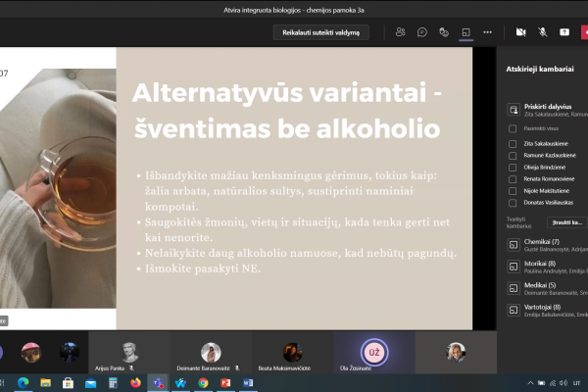Image resolution: width=588 pixels, height=392 pixels.
Task: Click the dark-photo avatar beside the dog avatar
Action: tap(70, 352)
